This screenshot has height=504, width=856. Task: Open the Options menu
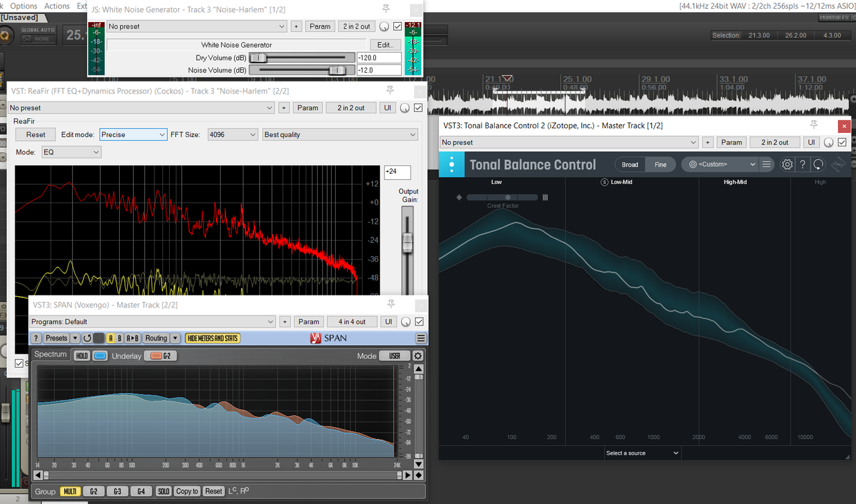(23, 5)
